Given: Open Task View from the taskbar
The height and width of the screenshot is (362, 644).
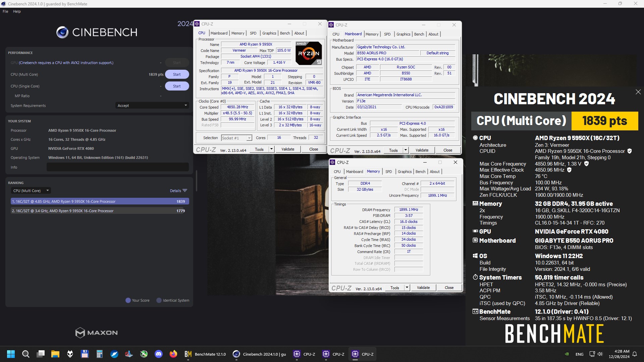Looking at the screenshot, I should (x=41, y=354).
